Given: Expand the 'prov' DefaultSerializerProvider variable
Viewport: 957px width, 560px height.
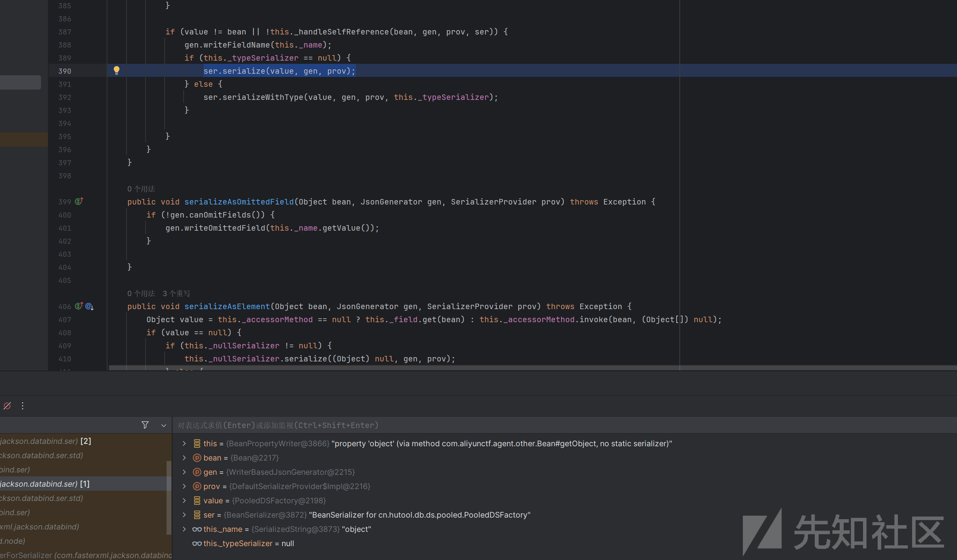Looking at the screenshot, I should click(x=184, y=486).
